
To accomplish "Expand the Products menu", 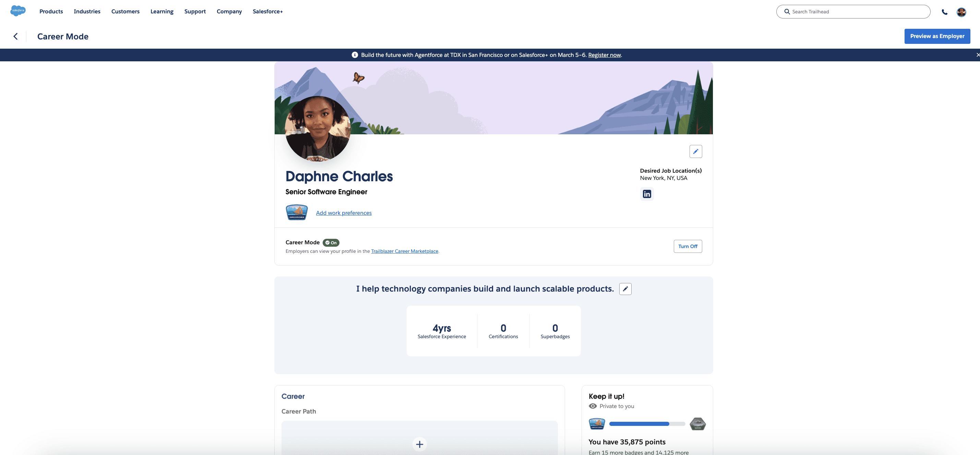I will (x=51, y=11).
